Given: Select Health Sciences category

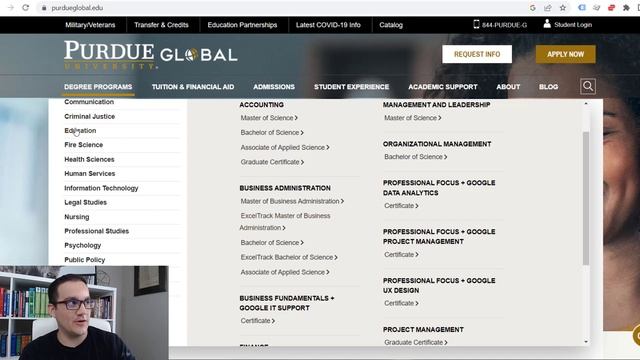Looking at the screenshot, I should pyautogui.click(x=89, y=159).
